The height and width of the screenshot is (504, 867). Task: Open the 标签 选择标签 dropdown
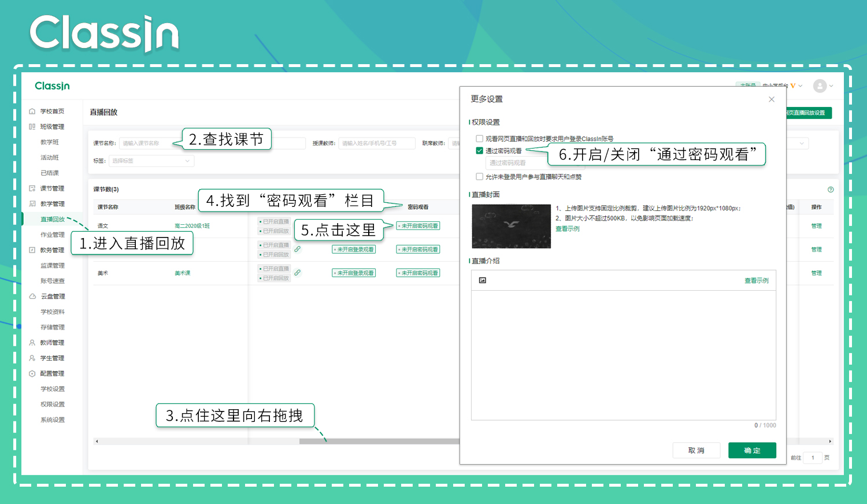click(151, 161)
